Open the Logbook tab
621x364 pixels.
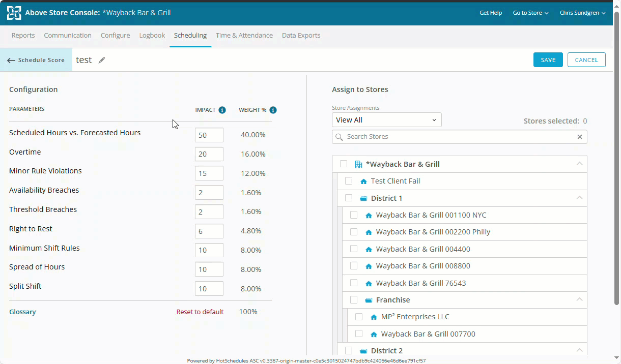tap(152, 36)
